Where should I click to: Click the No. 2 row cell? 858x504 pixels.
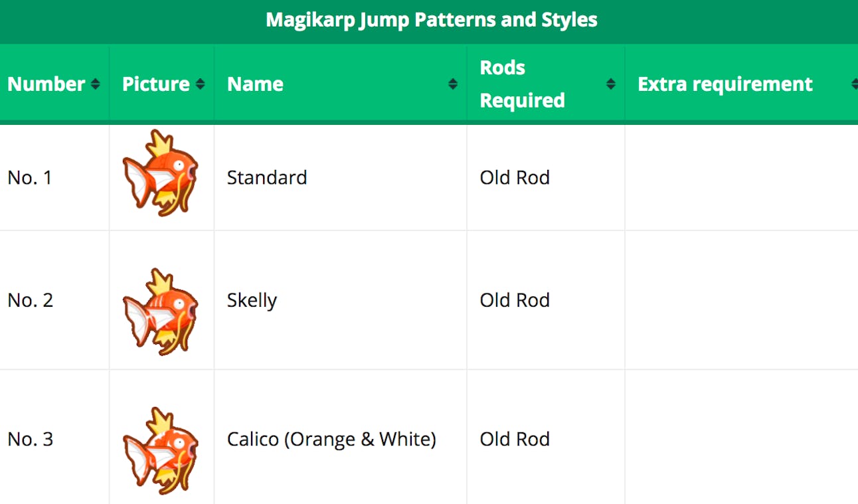click(29, 300)
